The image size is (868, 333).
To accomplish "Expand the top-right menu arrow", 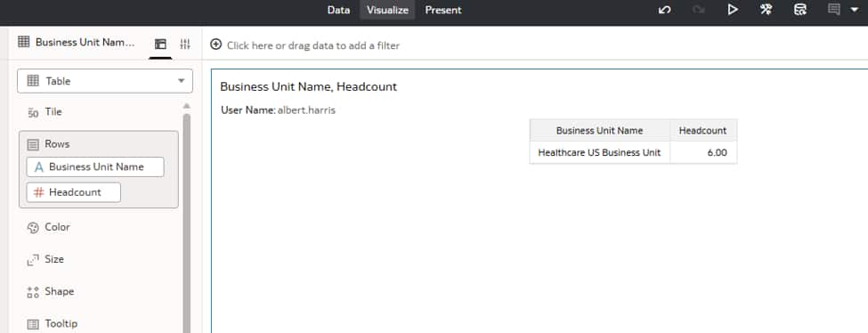I will [x=854, y=10].
